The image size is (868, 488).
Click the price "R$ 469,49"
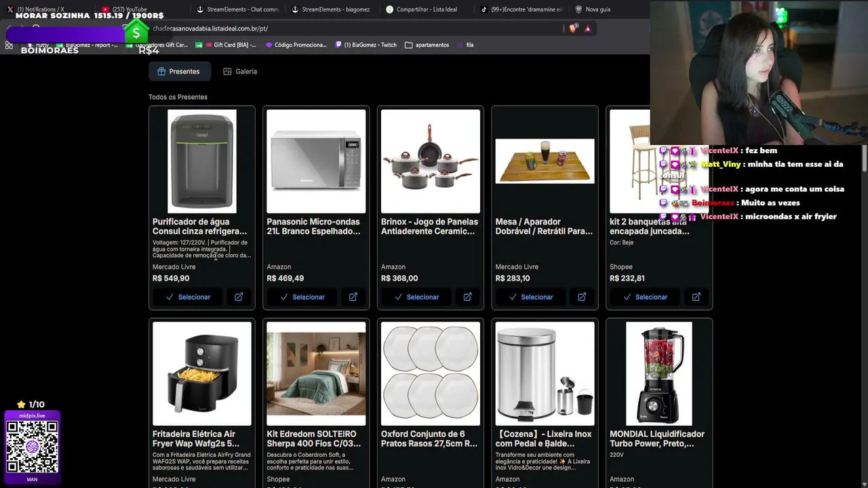coord(285,279)
